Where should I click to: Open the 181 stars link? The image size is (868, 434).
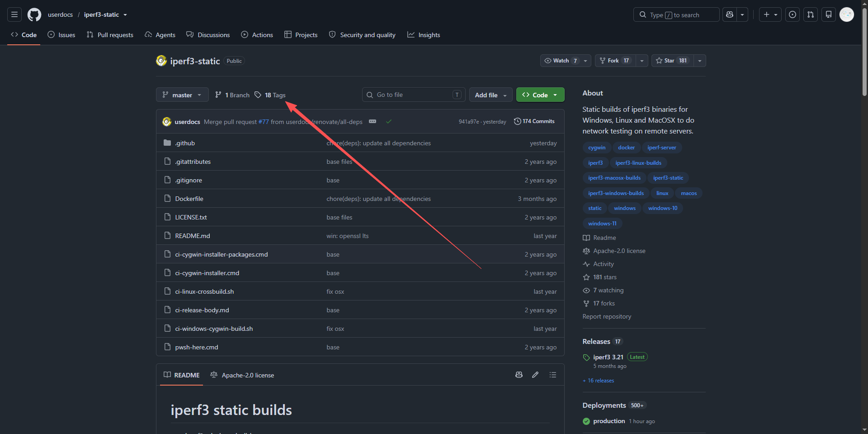click(x=605, y=277)
